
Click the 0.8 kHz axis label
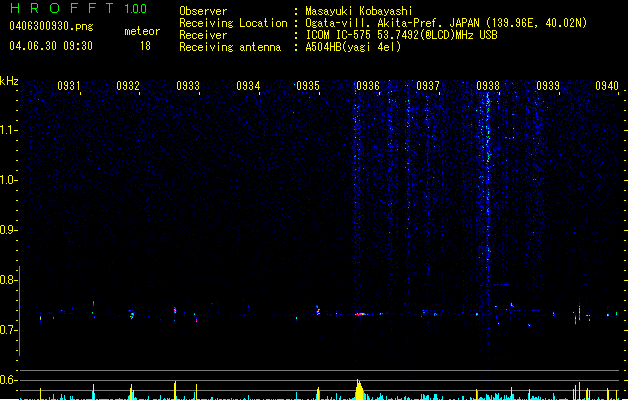point(8,280)
